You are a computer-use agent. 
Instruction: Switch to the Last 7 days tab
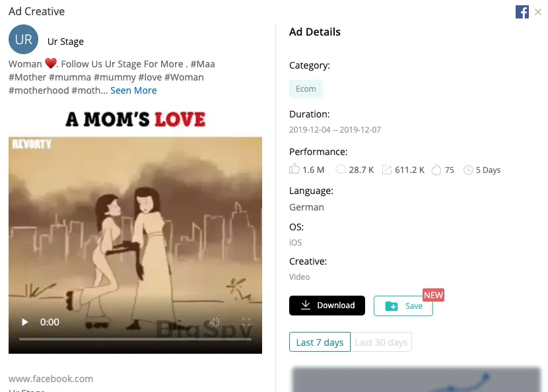pos(320,342)
